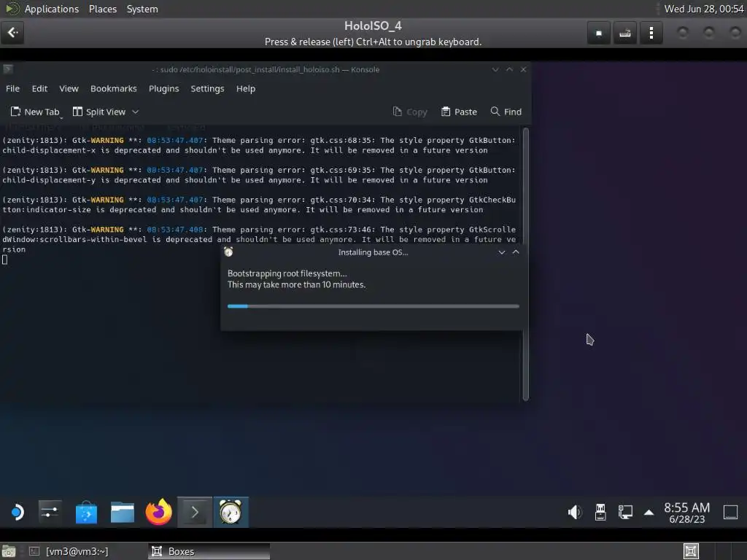Select the Boxes taskbar window button
747x560 pixels.
point(209,551)
